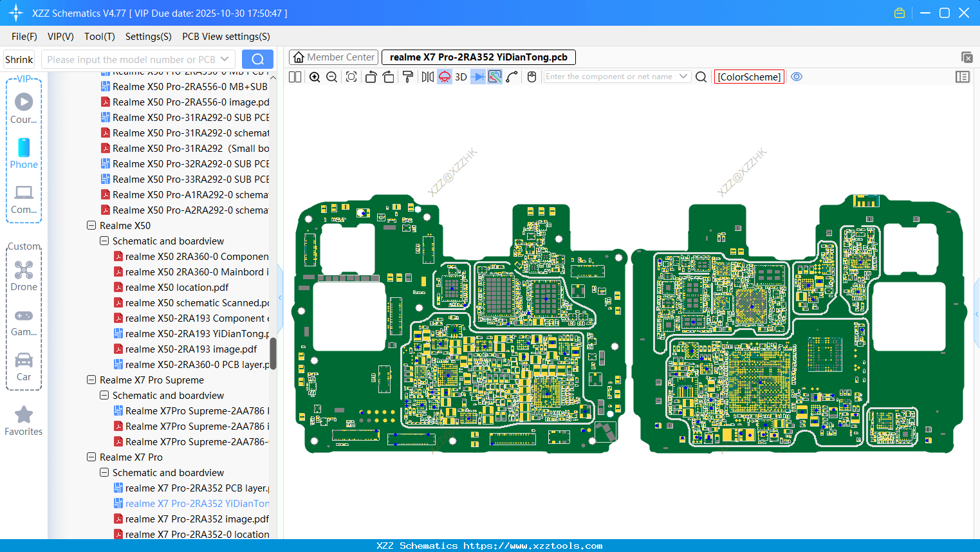Screen dimensions: 980x552
Task: Toggle the 3D view mode
Action: click(461, 77)
